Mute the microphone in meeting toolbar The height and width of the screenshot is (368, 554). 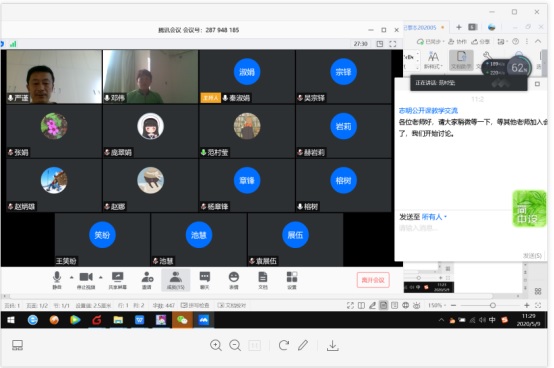[57, 281]
